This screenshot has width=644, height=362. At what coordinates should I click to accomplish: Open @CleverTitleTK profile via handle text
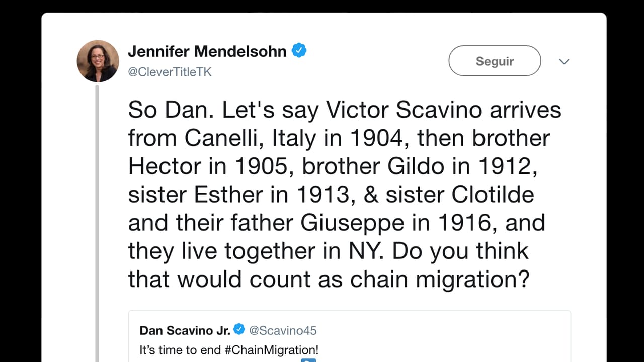tap(170, 72)
